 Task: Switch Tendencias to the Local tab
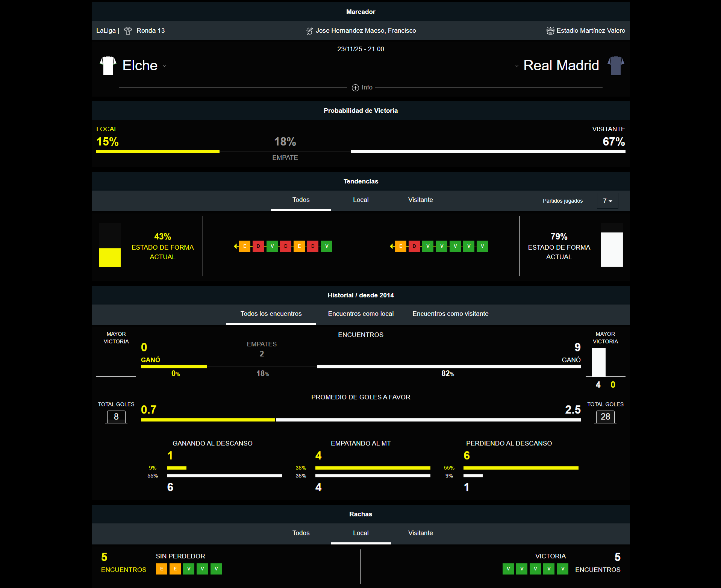360,200
